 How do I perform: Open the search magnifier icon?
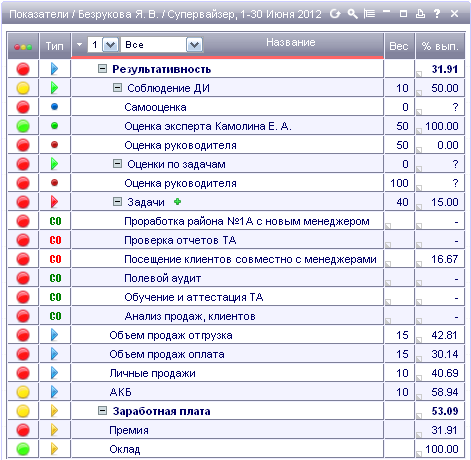point(352,14)
